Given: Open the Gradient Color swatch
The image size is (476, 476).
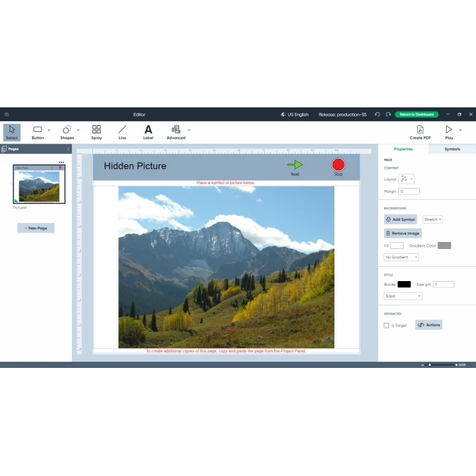Looking at the screenshot, I should (x=445, y=246).
